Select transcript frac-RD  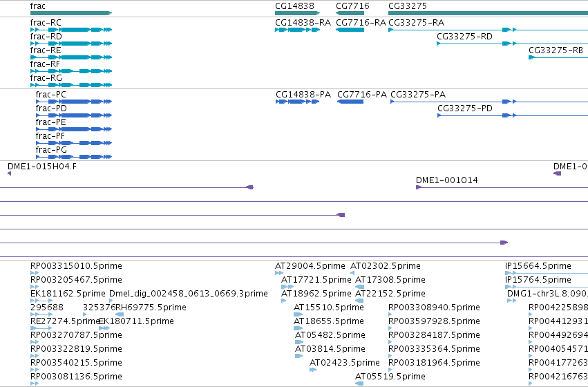coord(71,44)
